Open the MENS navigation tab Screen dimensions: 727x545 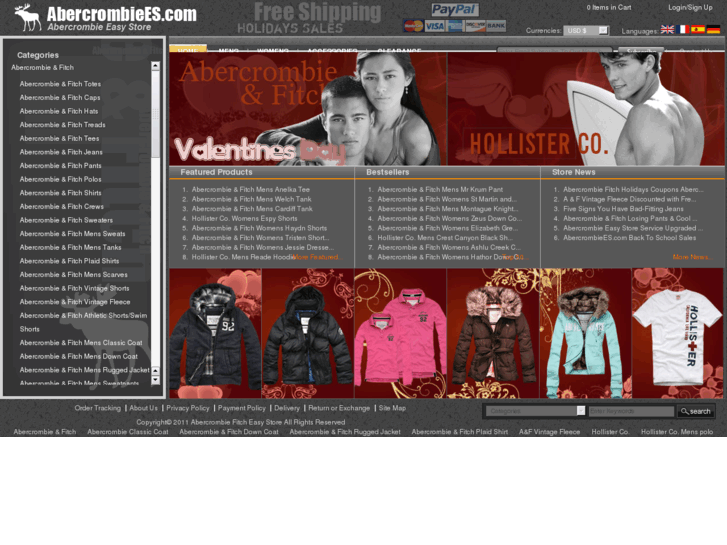[229, 50]
